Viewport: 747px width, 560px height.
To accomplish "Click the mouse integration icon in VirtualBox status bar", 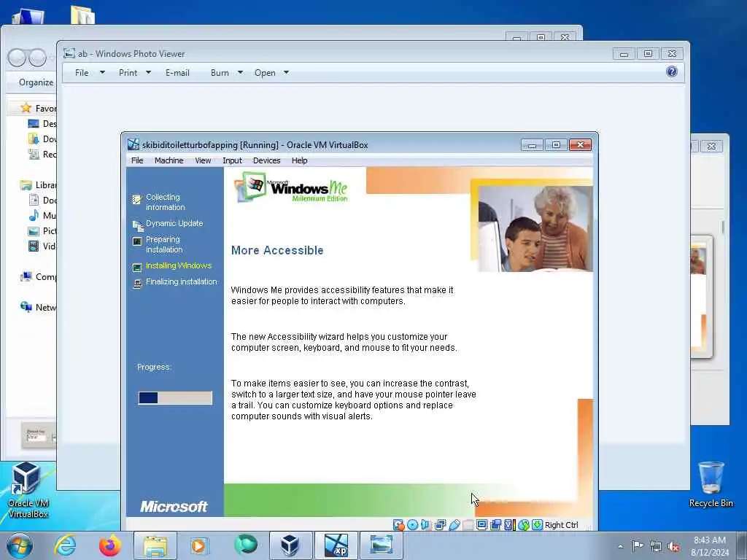I will click(x=524, y=525).
